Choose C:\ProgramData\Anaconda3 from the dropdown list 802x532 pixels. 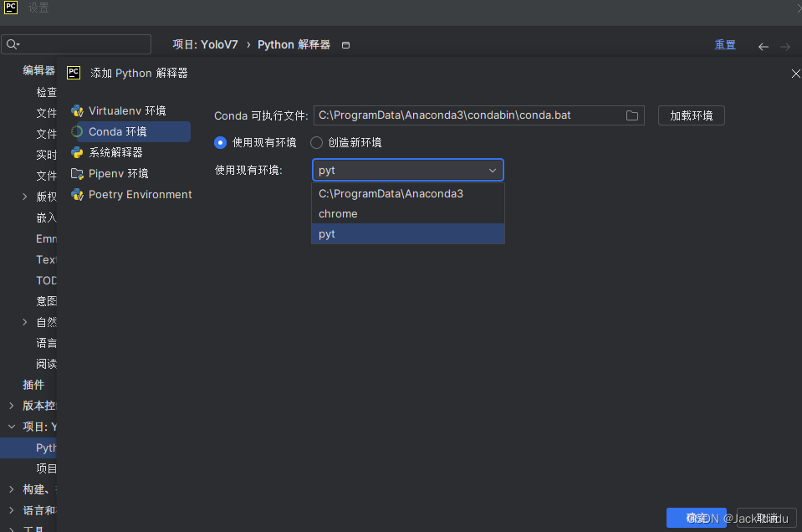point(407,193)
